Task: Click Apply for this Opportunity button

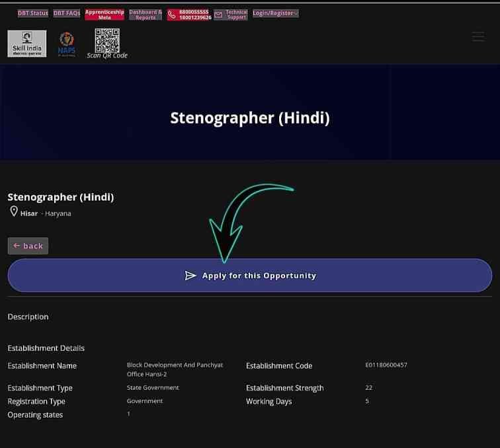Action: tap(250, 276)
